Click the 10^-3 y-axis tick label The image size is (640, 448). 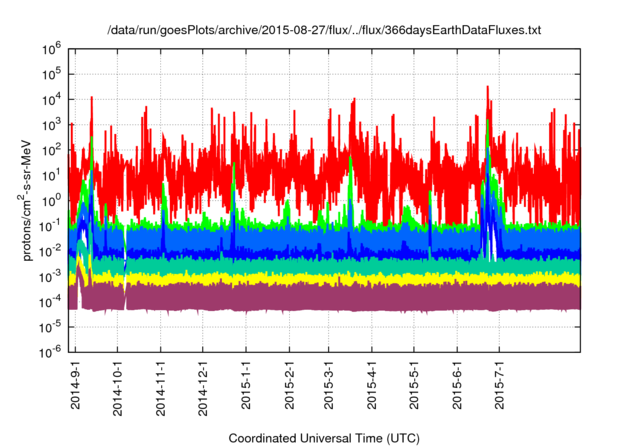(x=50, y=277)
